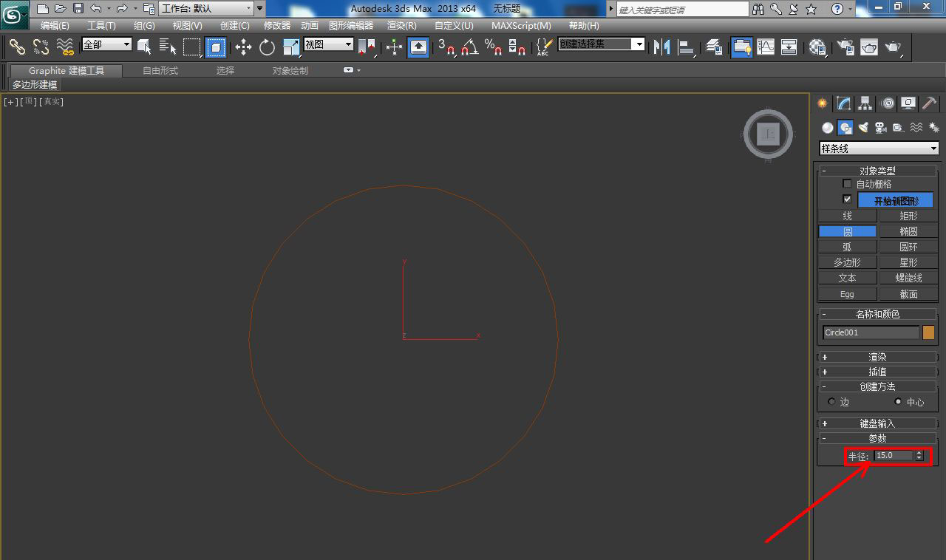Expand the 插值 rollout
The width and height of the screenshot is (946, 560).
pos(878,372)
